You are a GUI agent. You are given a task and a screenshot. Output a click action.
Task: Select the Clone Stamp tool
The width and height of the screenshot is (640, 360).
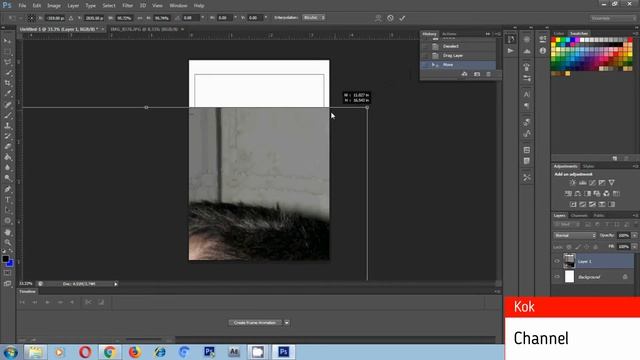(x=7, y=126)
